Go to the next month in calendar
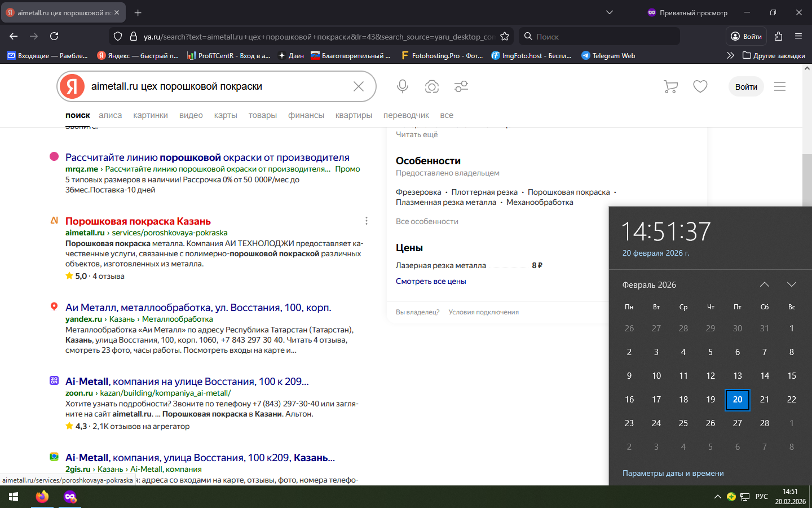This screenshot has width=812, height=508. [x=792, y=284]
